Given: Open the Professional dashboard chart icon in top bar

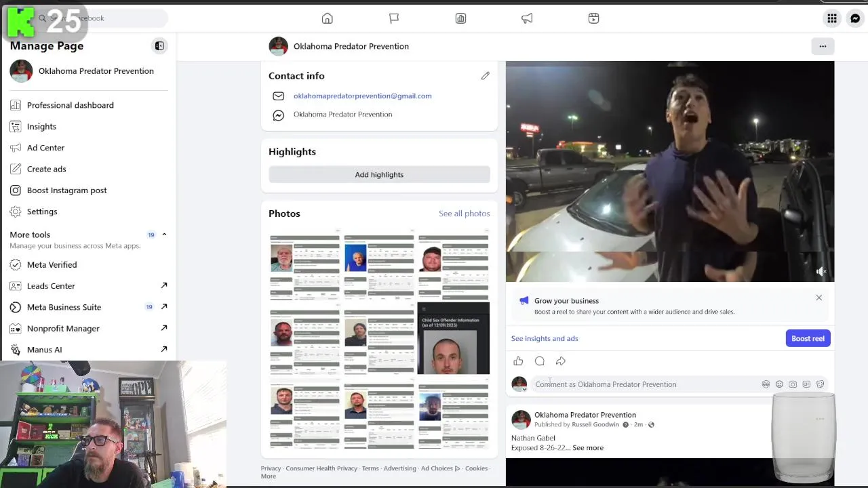Looking at the screenshot, I should (x=460, y=18).
